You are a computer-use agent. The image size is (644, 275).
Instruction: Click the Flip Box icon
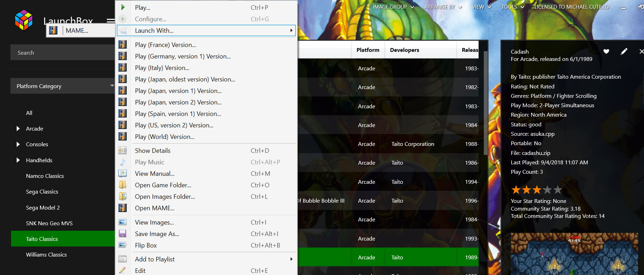point(123,245)
